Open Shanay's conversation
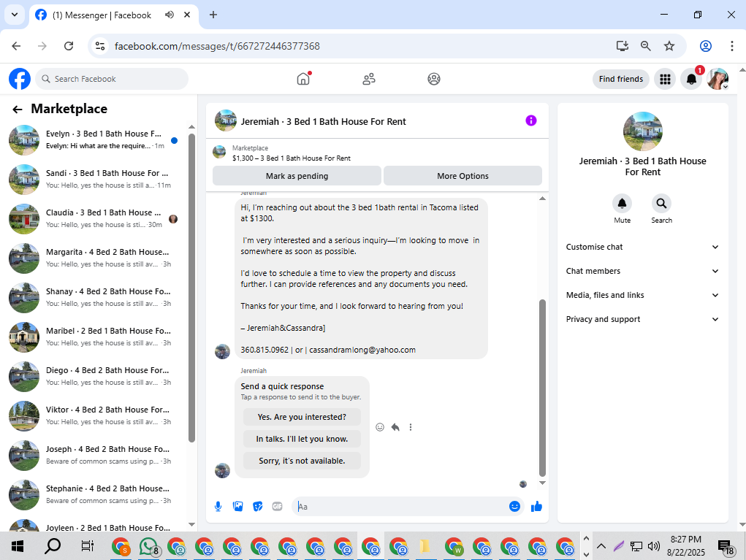The height and width of the screenshot is (560, 746). (x=95, y=298)
